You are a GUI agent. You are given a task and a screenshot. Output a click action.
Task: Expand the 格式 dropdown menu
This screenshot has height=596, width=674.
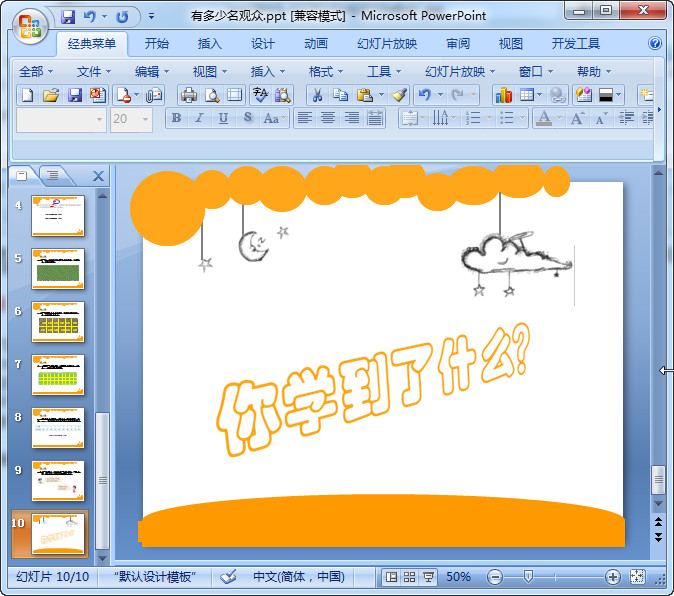coord(326,71)
